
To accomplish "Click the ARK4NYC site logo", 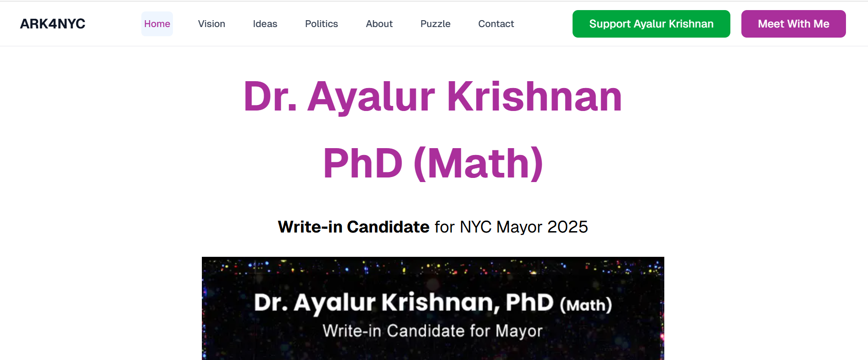I will pyautogui.click(x=53, y=24).
